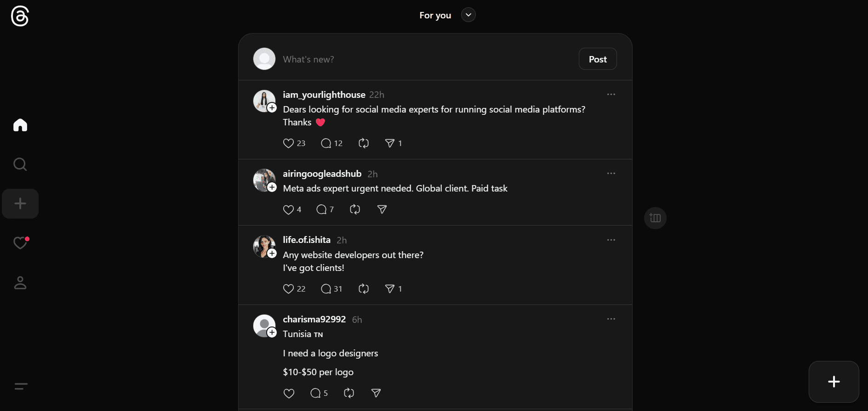Check activity via the heart notifications icon
The image size is (868, 411).
(x=20, y=243)
